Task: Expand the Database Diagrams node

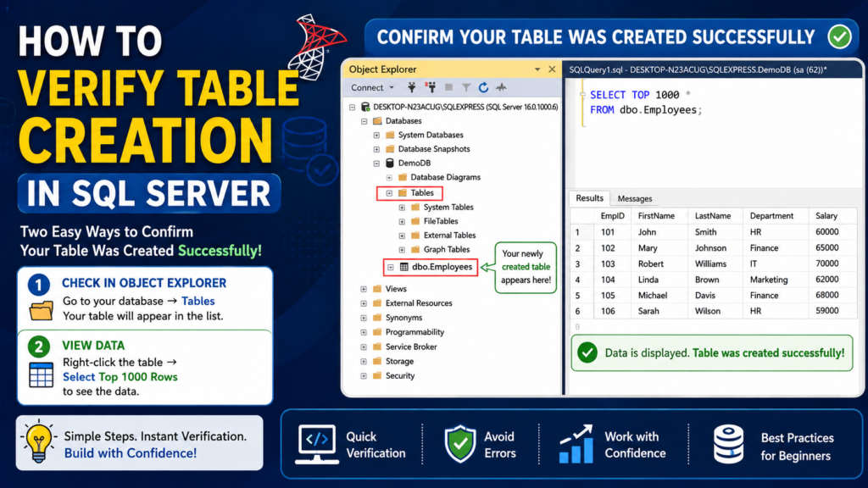Action: 389,178
